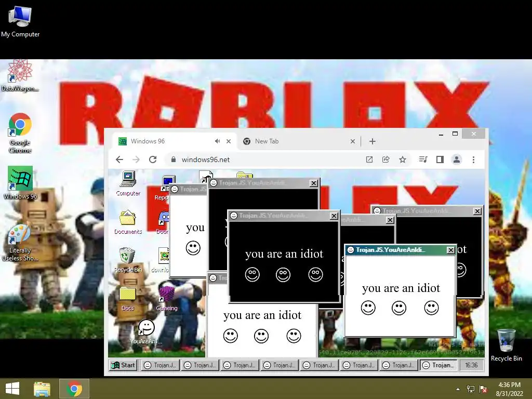Close the partly hidden window ending 'oAnIdi...'
Image resolution: width=532 pixels, height=399 pixels.
[x=390, y=220]
